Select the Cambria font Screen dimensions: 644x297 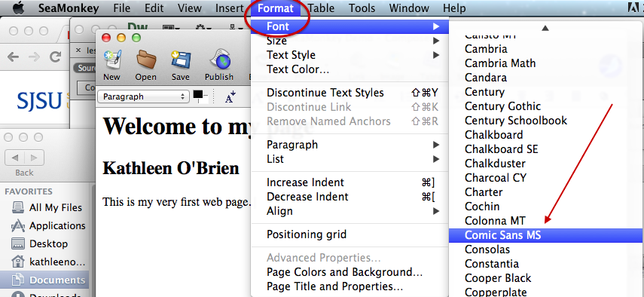545,49
